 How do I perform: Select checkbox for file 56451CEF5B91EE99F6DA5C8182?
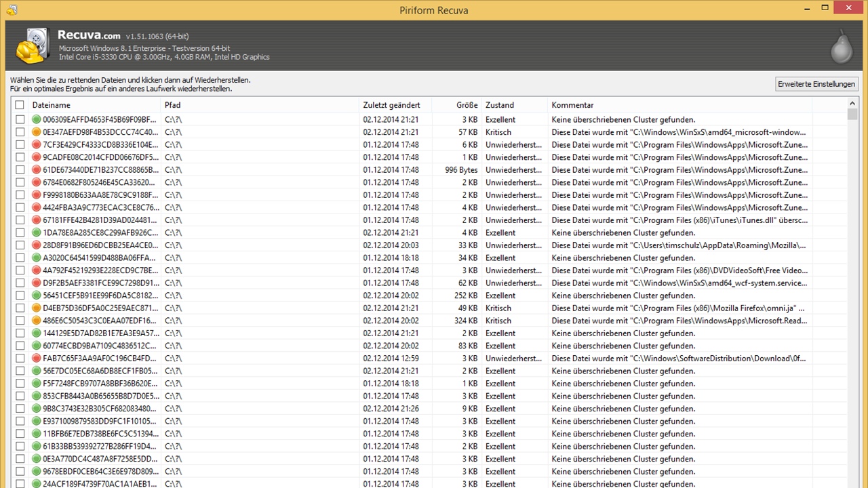point(20,296)
